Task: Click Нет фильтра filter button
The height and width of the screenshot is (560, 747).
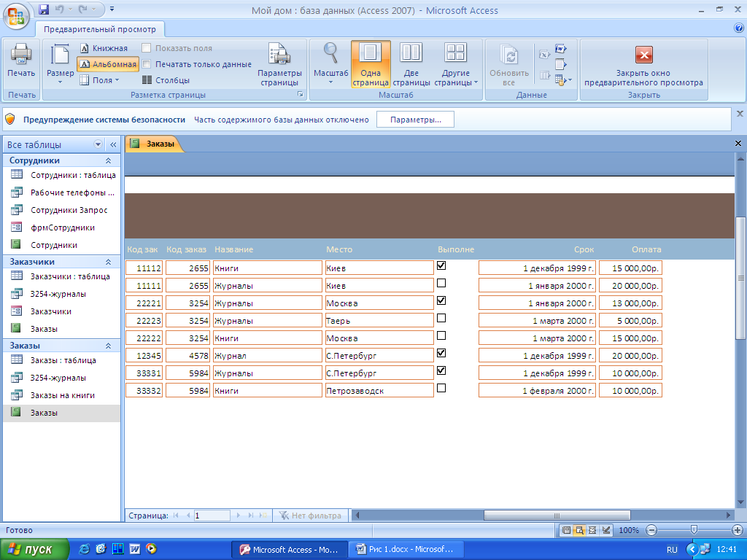Action: click(x=310, y=516)
